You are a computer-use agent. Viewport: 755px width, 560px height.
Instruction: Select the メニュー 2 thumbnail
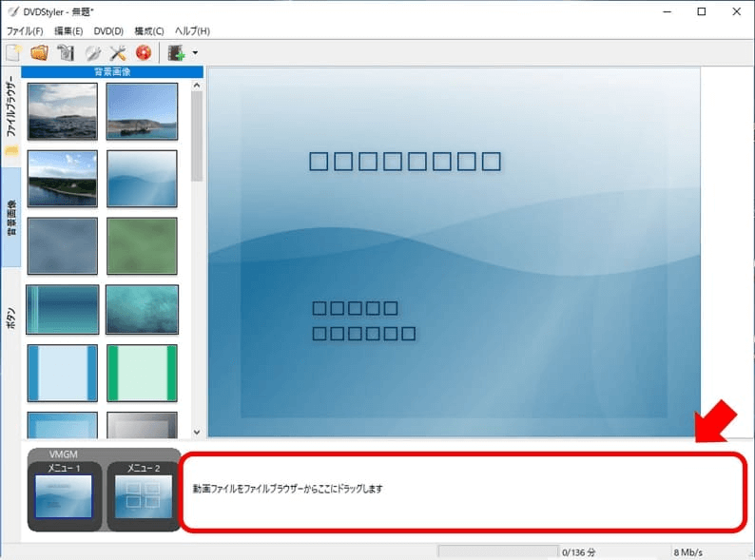click(142, 496)
